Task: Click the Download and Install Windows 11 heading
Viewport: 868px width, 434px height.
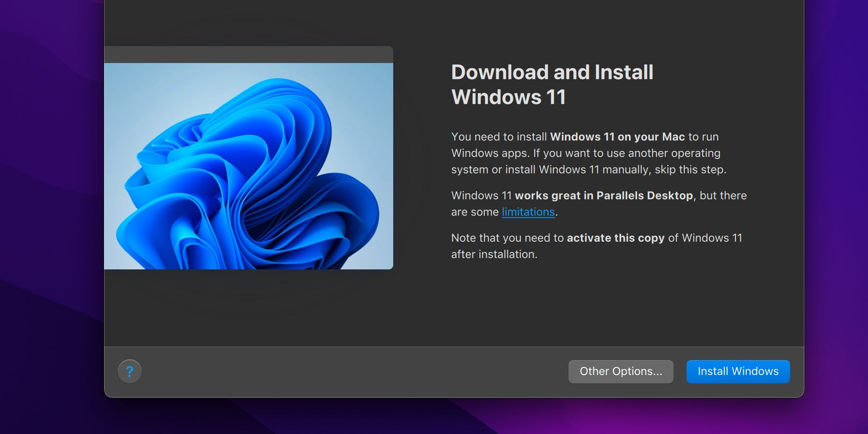Action: pyautogui.click(x=552, y=84)
